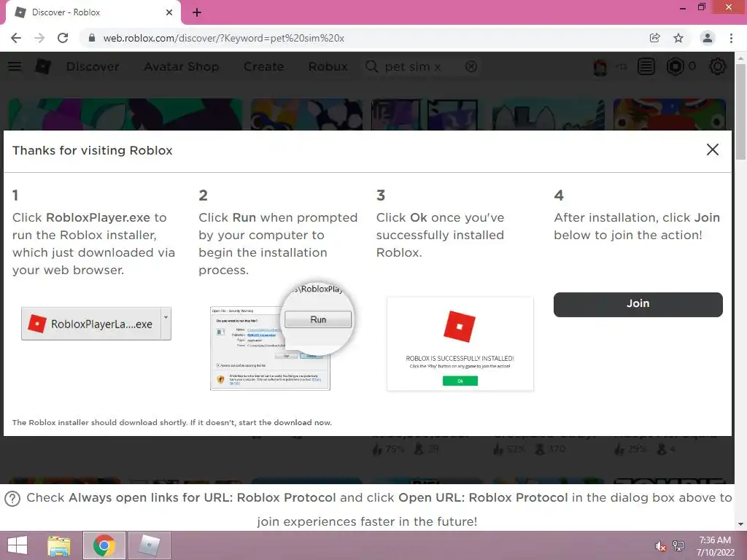Click the share page icon in the address bar

(655, 38)
